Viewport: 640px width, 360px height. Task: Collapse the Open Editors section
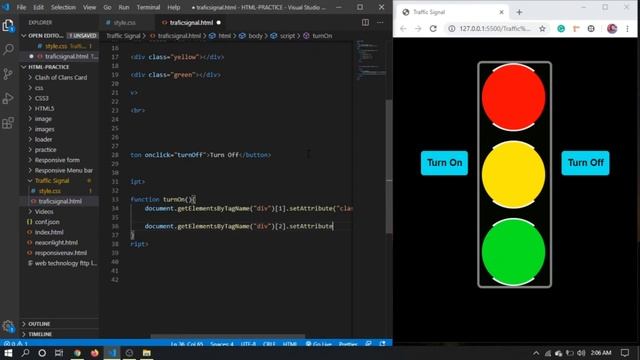(60, 36)
